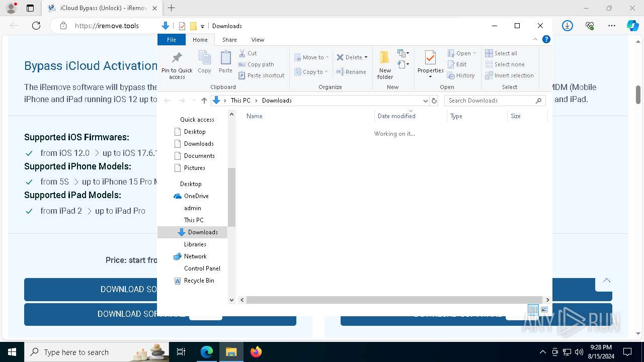Click the Delete ribbon icon

click(x=348, y=57)
